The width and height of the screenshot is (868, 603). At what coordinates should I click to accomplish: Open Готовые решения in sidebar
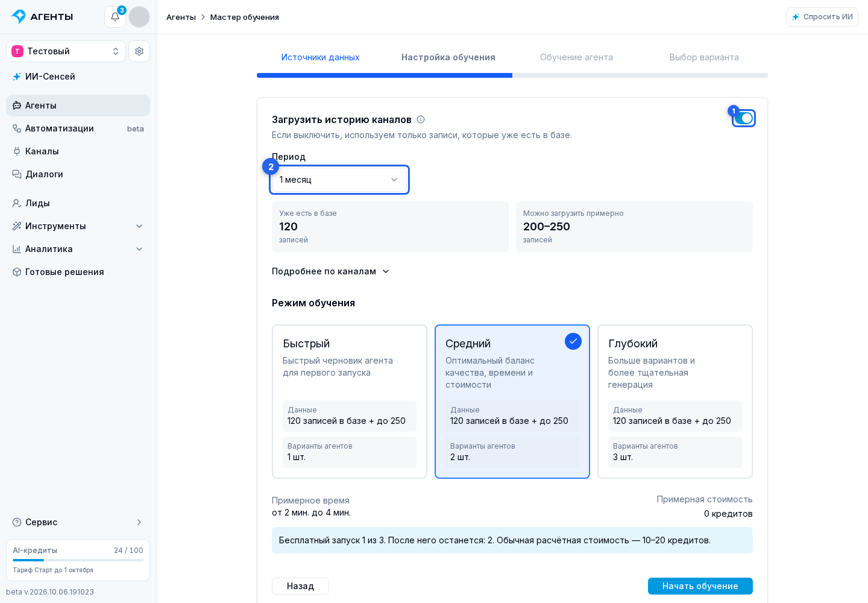(78, 272)
